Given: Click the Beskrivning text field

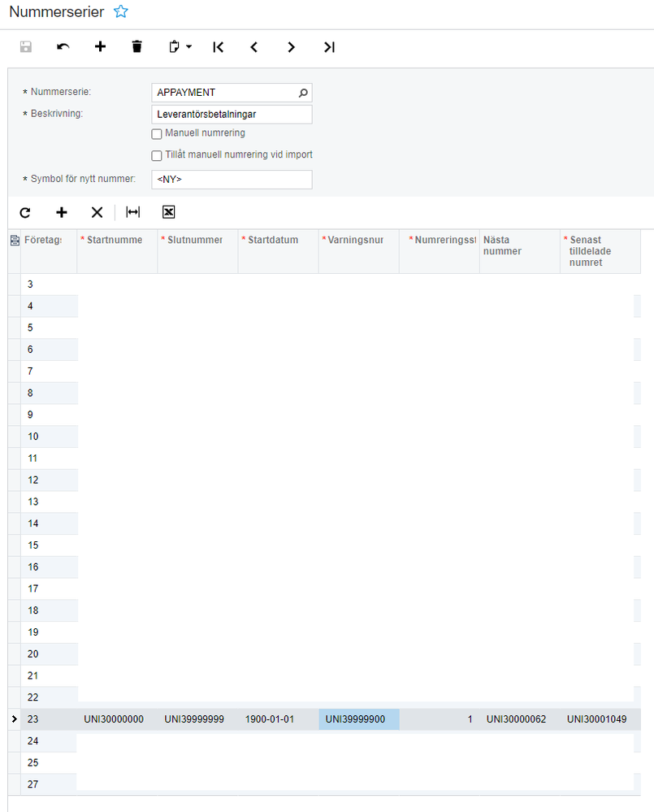Looking at the screenshot, I should tap(232, 115).
